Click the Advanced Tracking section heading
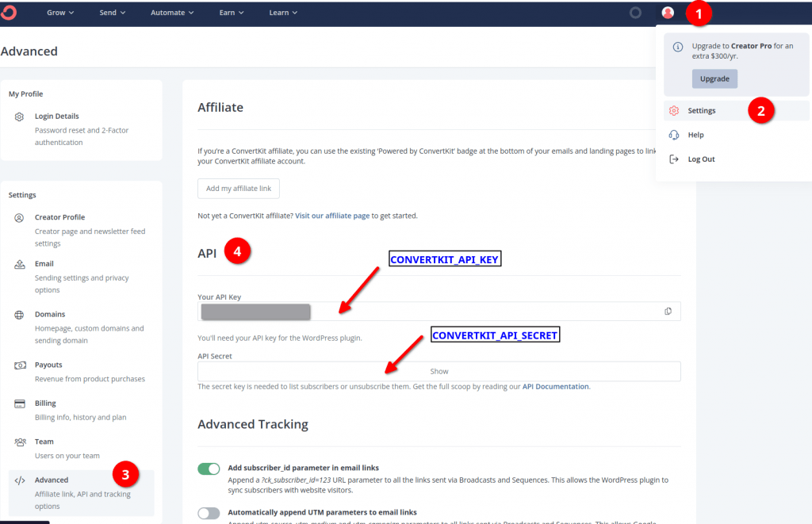812x524 pixels. [253, 424]
